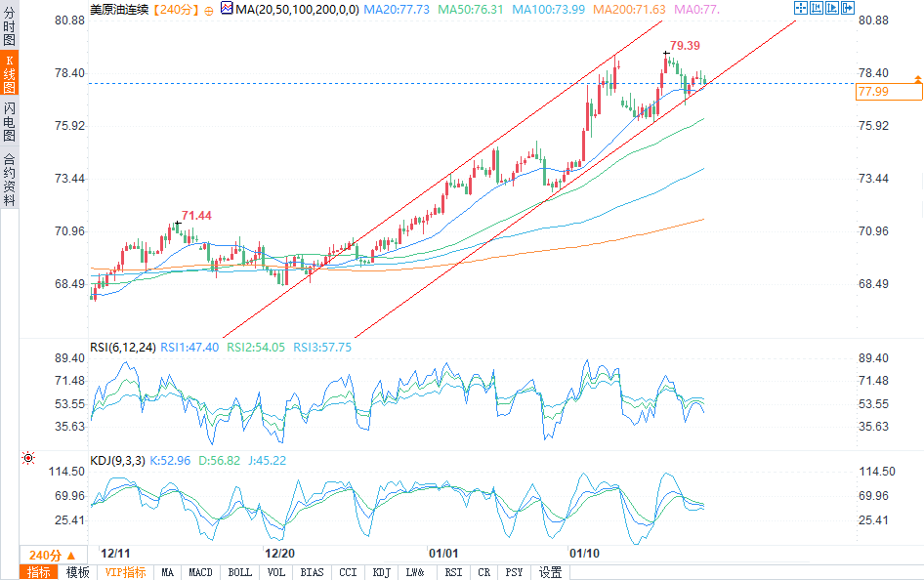Click the crosshair icon in top-right toolbar

coord(800,8)
